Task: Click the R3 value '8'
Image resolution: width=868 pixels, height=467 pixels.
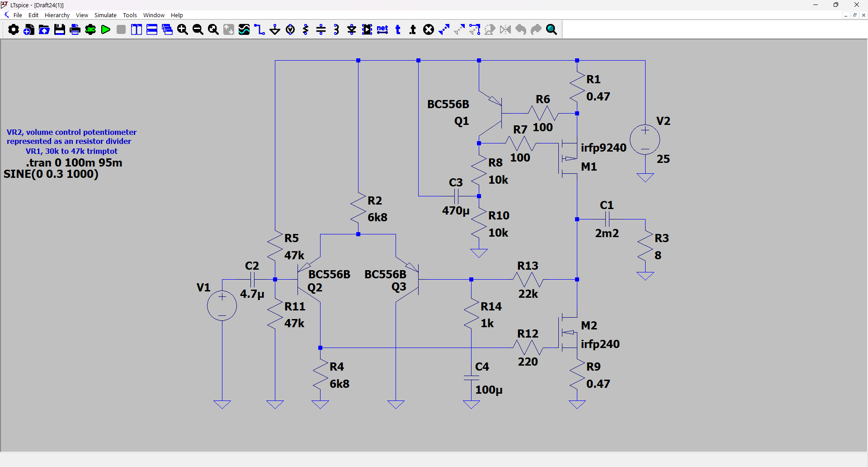Action: click(658, 256)
